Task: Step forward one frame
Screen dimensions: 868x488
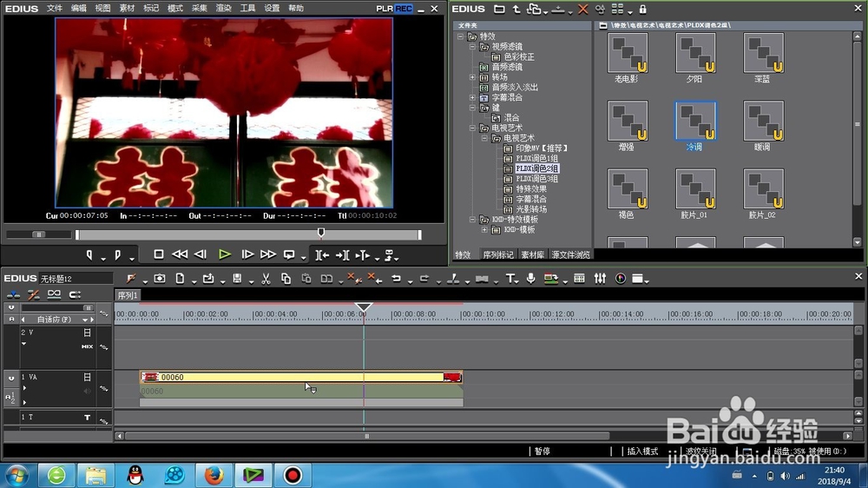Action: point(247,254)
